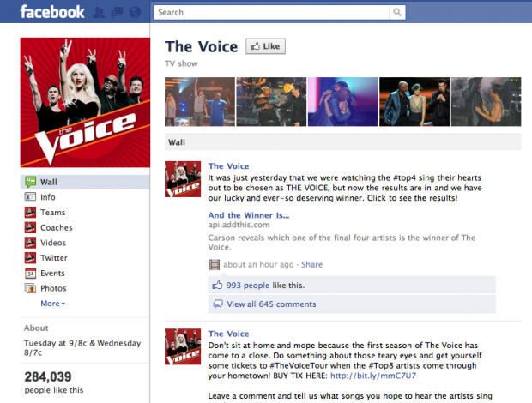Open the friend requests icon
The width and height of the screenshot is (532, 403).
pyautogui.click(x=99, y=13)
